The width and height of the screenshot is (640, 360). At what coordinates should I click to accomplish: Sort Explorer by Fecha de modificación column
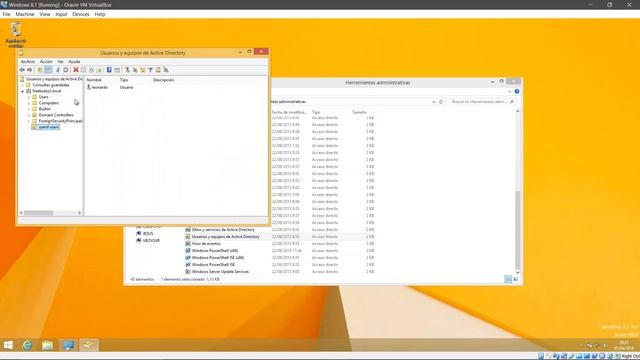click(289, 112)
